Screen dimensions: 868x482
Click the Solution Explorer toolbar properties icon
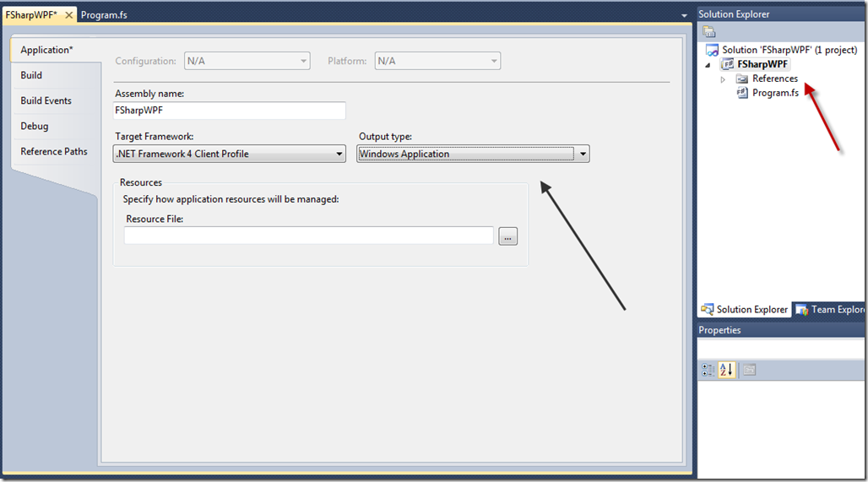point(709,31)
